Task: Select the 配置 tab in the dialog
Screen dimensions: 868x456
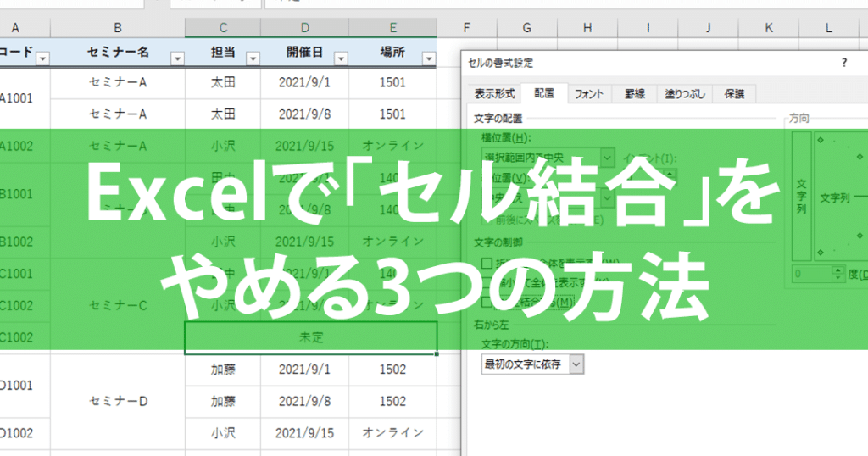Action: coord(544,93)
